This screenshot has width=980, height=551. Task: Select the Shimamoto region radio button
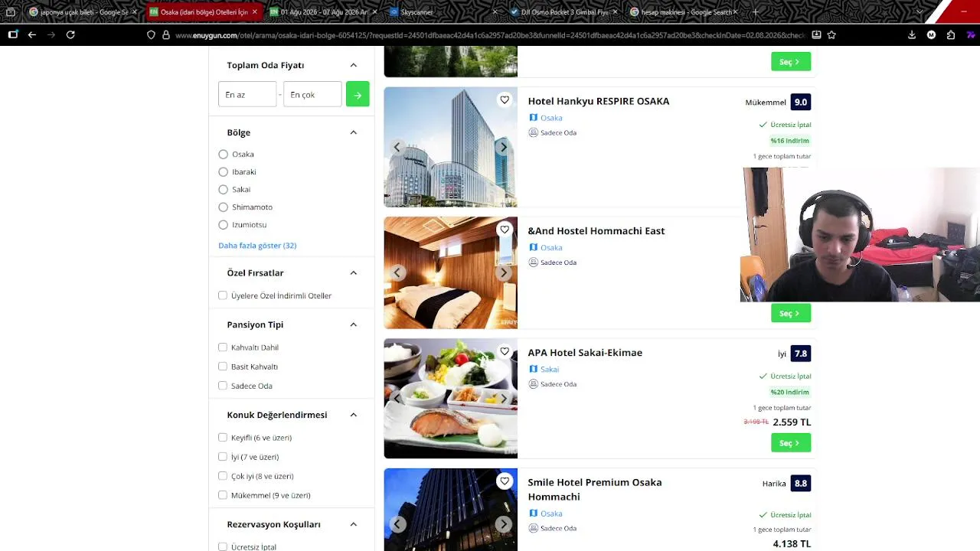pos(224,207)
